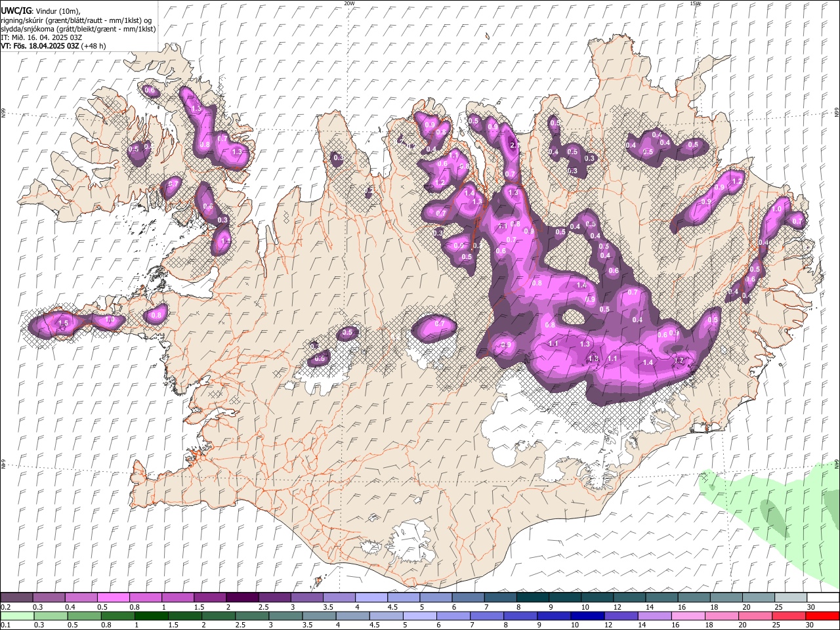Click the "UWC/IG" title text

pos(16,11)
